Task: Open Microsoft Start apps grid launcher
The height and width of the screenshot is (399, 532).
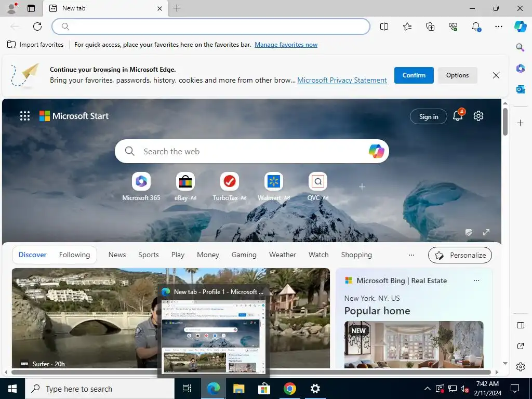Action: 25,116
